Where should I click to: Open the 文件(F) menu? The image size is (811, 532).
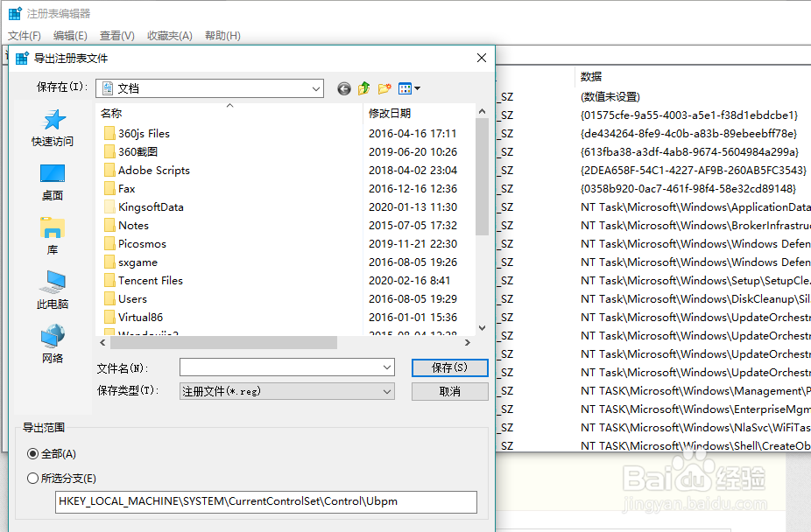pyautogui.click(x=25, y=36)
